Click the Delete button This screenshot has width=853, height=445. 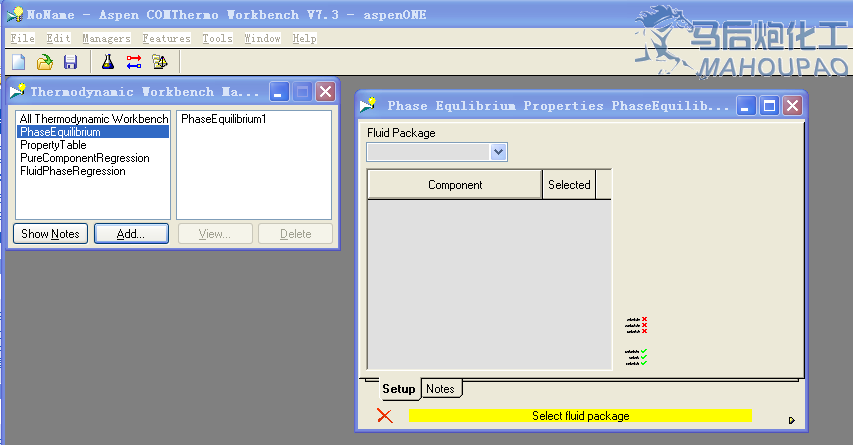tap(295, 234)
